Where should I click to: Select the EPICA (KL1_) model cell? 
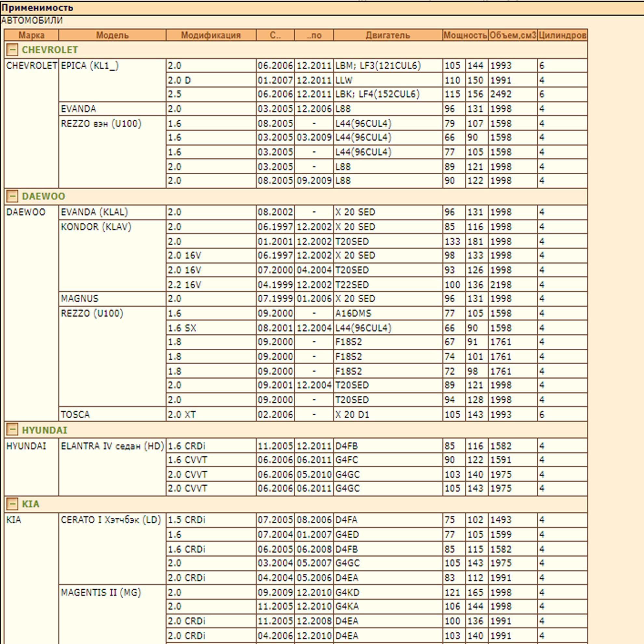click(x=90, y=65)
